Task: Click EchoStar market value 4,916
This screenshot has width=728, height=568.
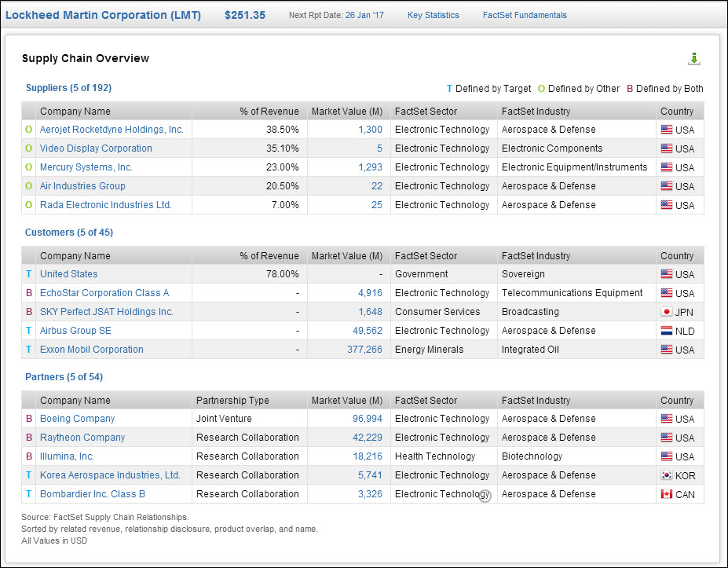Action: click(370, 293)
